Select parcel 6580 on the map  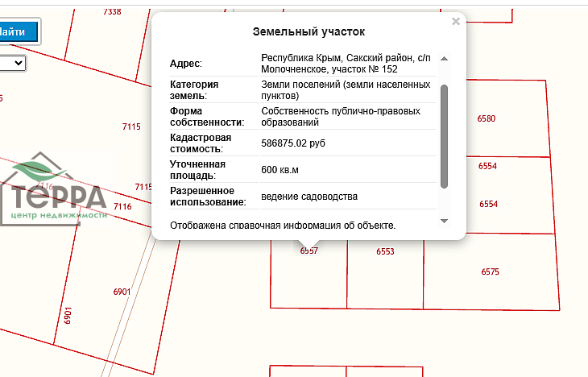[x=487, y=118]
